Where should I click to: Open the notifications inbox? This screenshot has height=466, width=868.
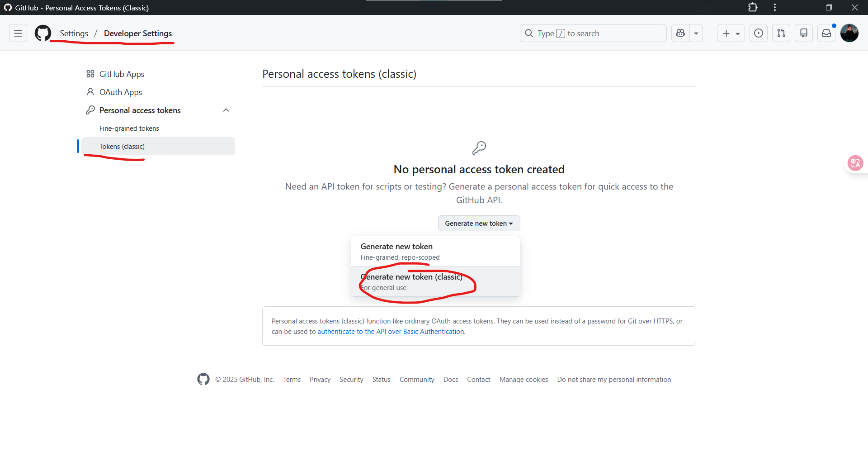[826, 33]
